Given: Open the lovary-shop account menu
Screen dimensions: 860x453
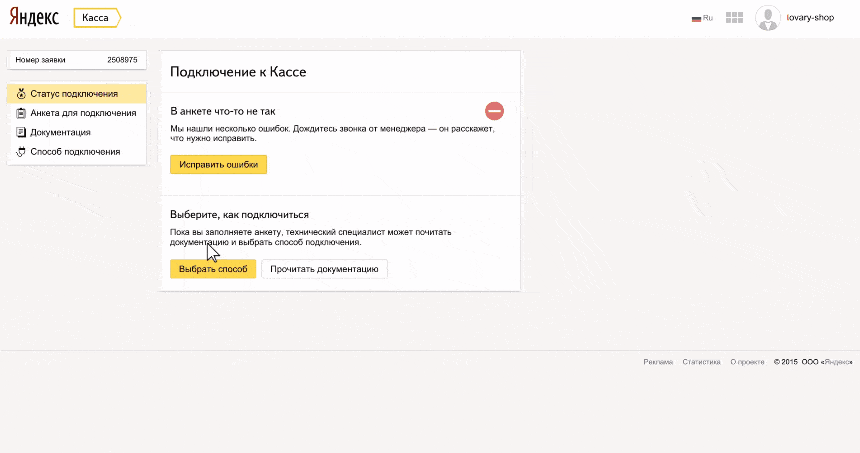Looking at the screenshot, I should point(810,18).
